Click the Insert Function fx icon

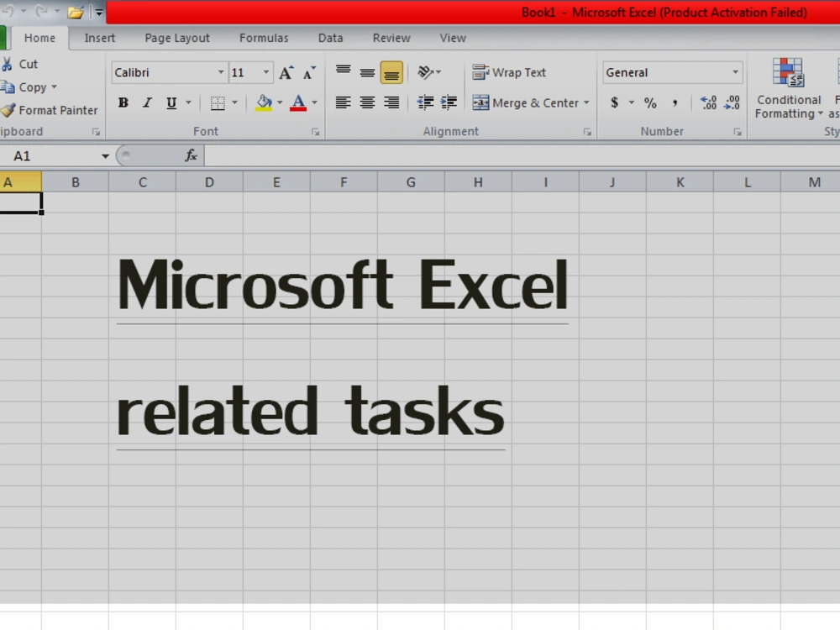[x=191, y=156]
